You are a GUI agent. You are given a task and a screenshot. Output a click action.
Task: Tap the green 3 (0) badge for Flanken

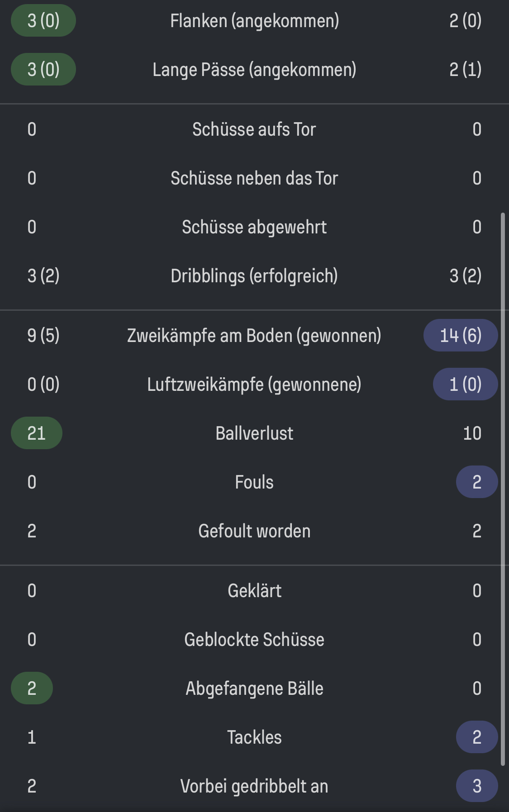pyautogui.click(x=43, y=21)
